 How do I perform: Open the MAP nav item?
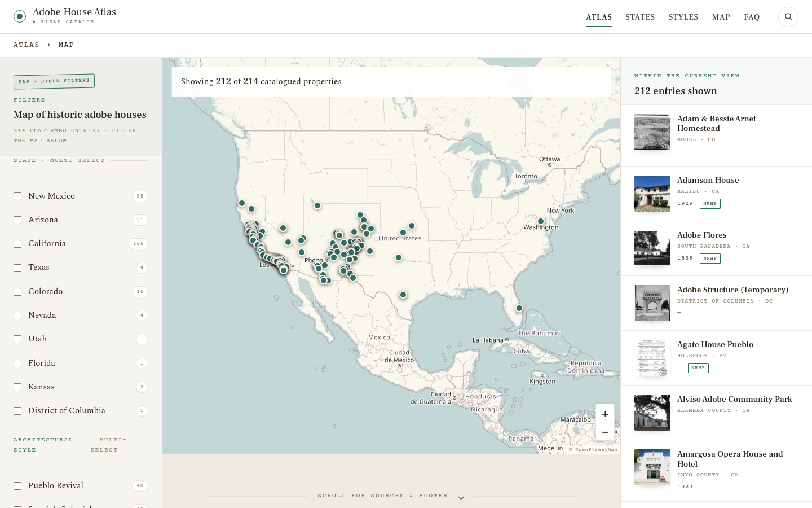coord(721,17)
